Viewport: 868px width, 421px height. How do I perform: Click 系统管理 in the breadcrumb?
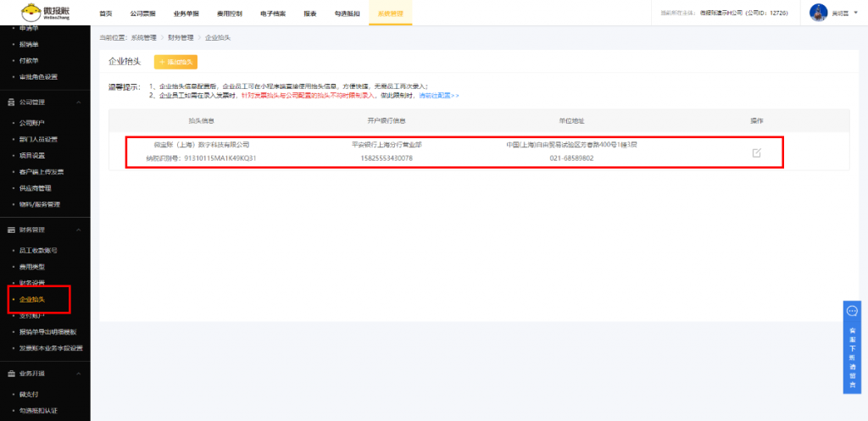pyautogui.click(x=143, y=37)
